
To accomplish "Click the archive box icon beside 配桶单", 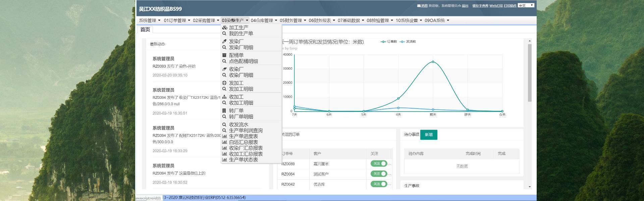I will coord(224,55).
